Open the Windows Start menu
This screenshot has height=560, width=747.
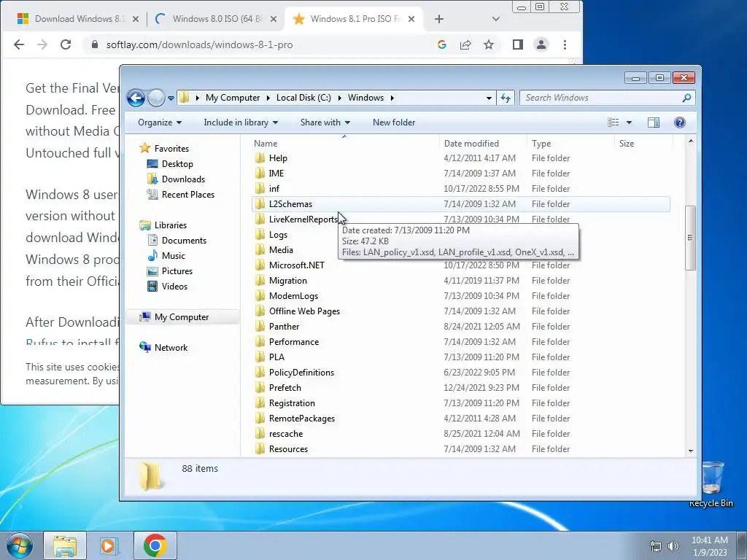(x=20, y=545)
